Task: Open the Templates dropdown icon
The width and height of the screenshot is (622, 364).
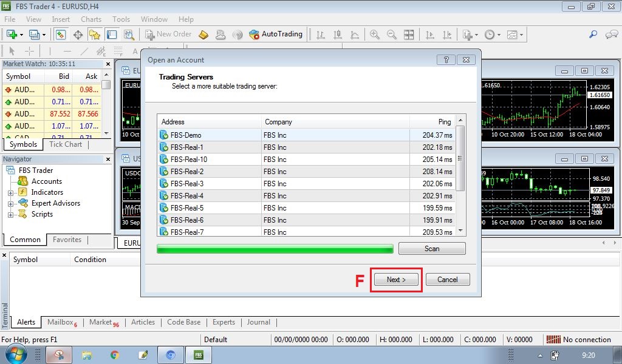Action: point(514,35)
